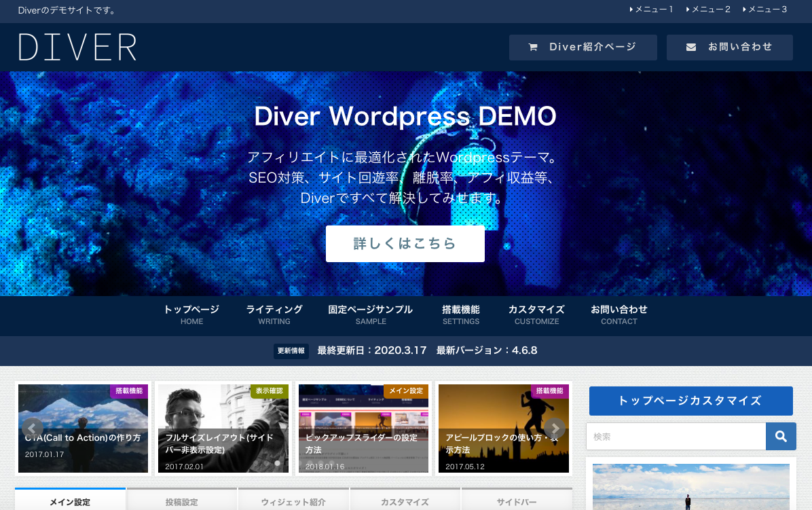Click 搭載機能 tag on アピールブロック card
Image resolution: width=812 pixels, height=510 pixels.
[549, 391]
